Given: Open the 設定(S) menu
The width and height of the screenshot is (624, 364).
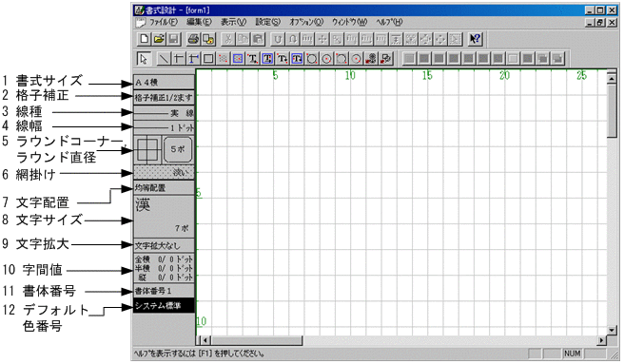Looking at the screenshot, I should click(268, 22).
